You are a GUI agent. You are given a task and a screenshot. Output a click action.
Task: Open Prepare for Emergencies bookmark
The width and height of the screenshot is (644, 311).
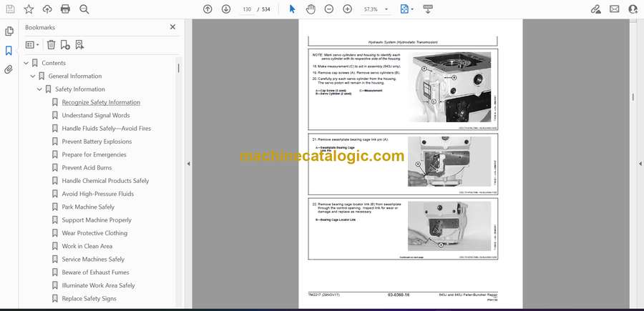[94, 154]
